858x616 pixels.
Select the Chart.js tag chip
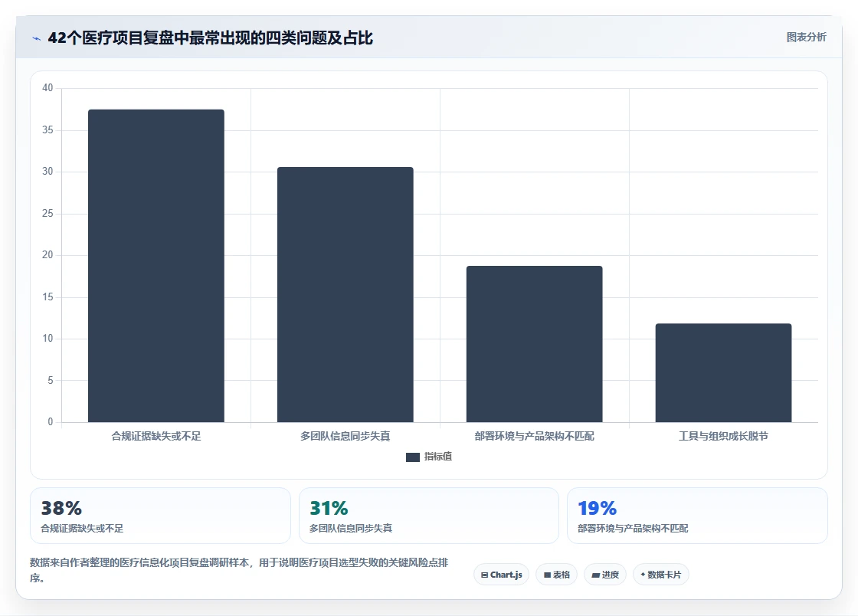coord(501,575)
